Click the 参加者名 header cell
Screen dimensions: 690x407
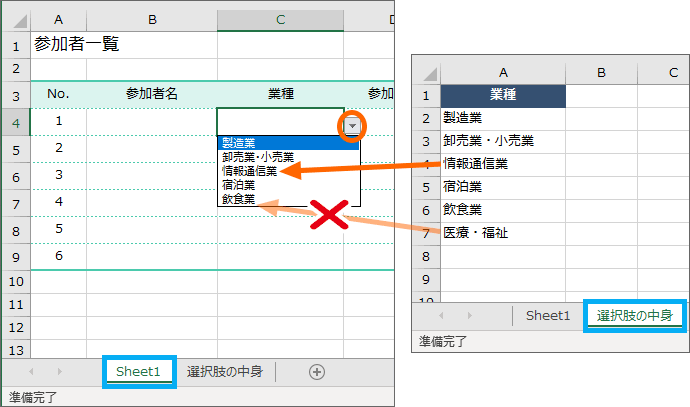tap(152, 94)
